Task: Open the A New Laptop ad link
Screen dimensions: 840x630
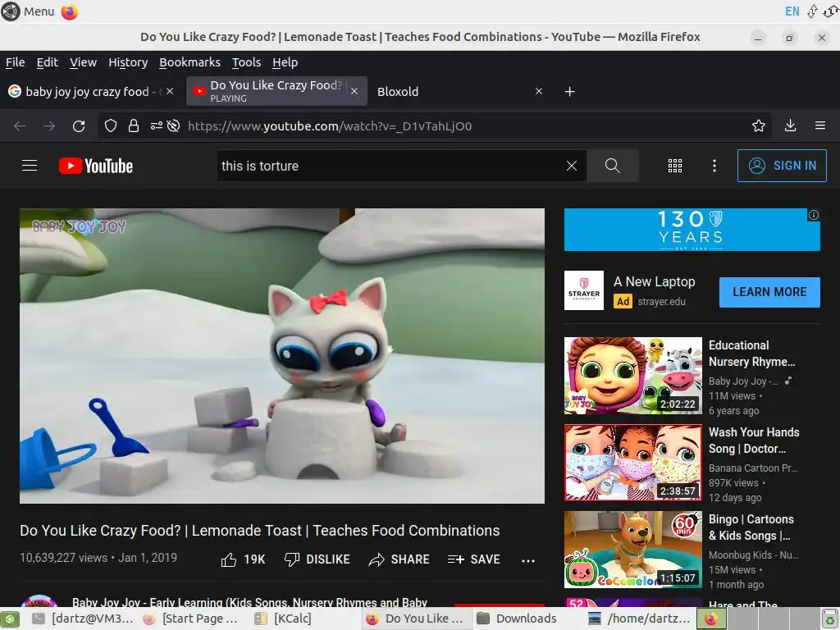Action: point(654,282)
